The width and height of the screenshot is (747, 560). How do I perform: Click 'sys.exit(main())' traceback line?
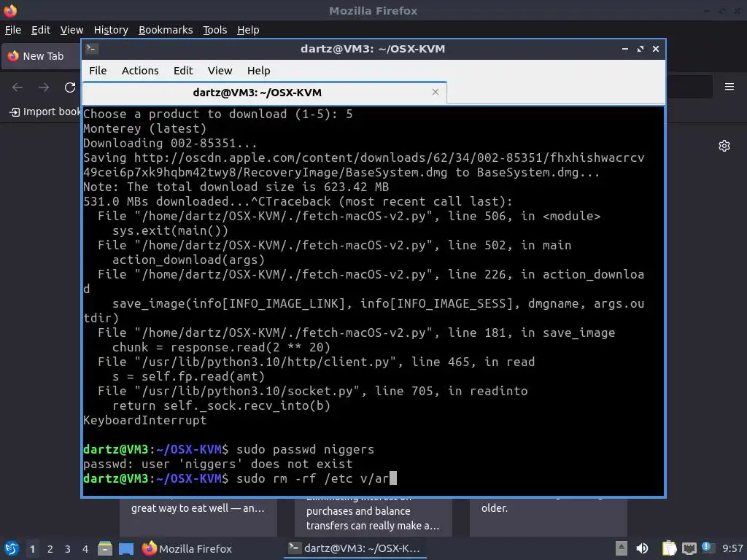pos(170,230)
